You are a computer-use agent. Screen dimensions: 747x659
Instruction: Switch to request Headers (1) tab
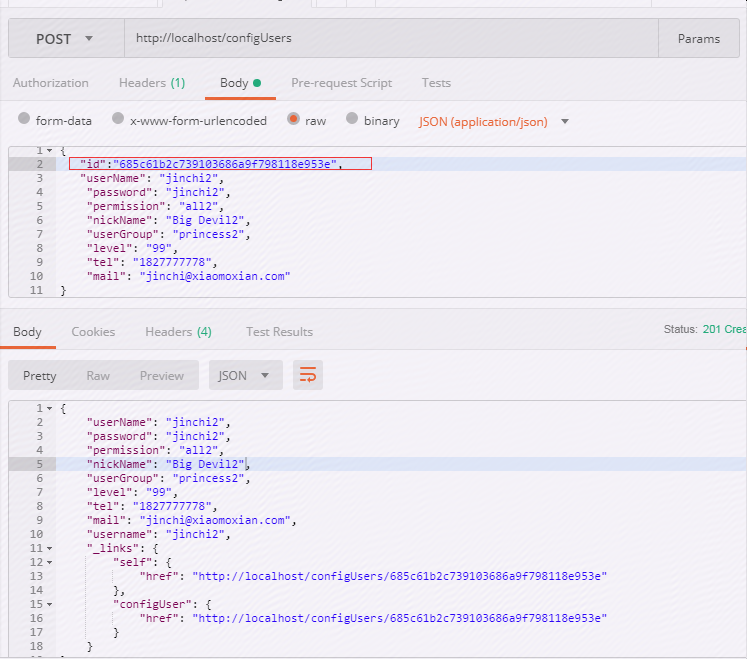[x=152, y=83]
